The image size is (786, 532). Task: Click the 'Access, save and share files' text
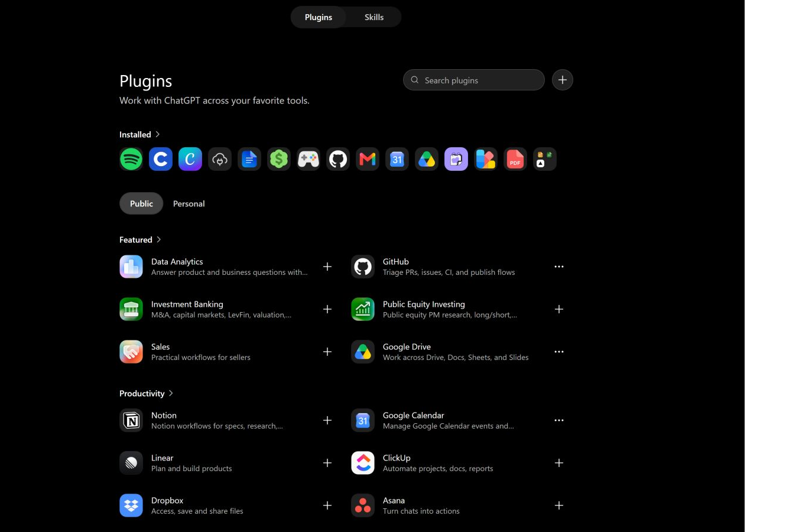coord(197,511)
